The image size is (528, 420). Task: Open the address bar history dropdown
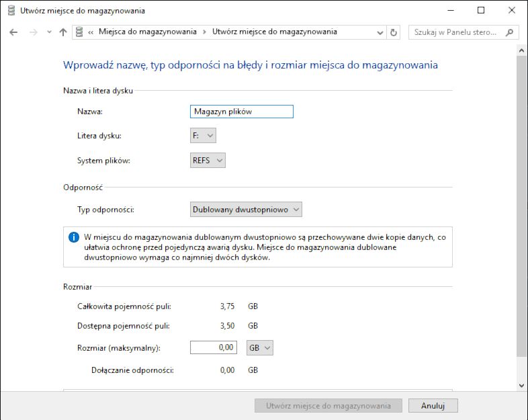coord(380,33)
